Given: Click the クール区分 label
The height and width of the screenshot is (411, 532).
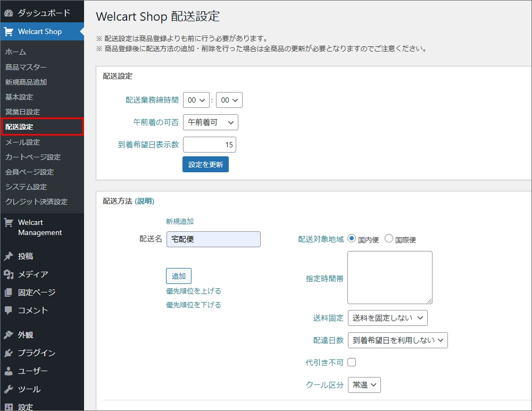Looking at the screenshot, I should 325,385.
